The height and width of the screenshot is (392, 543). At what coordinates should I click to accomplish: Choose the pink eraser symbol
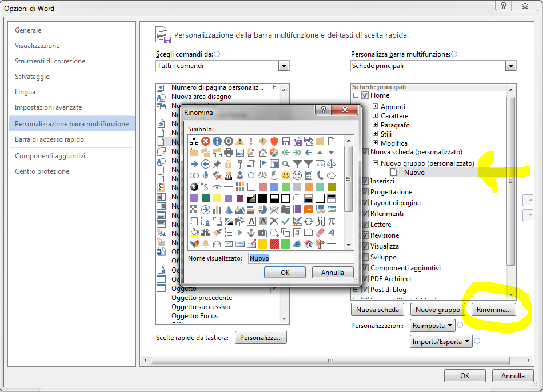click(x=320, y=233)
